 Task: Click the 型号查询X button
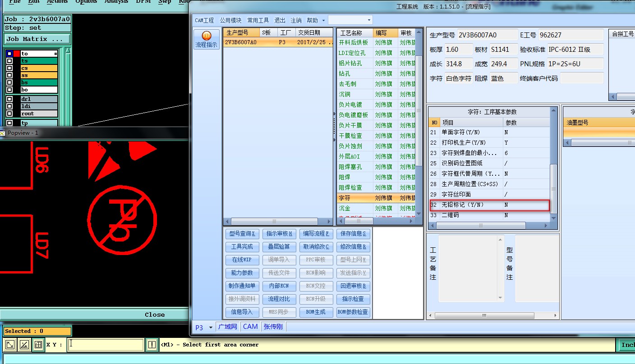(x=242, y=234)
